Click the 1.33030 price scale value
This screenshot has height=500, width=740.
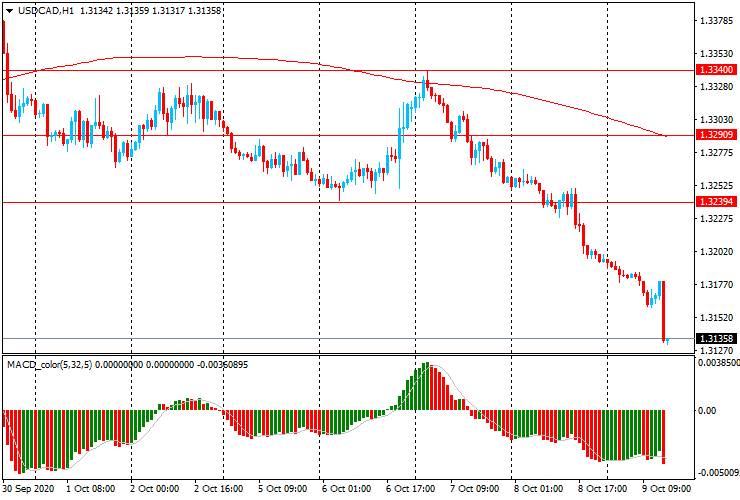[717, 120]
